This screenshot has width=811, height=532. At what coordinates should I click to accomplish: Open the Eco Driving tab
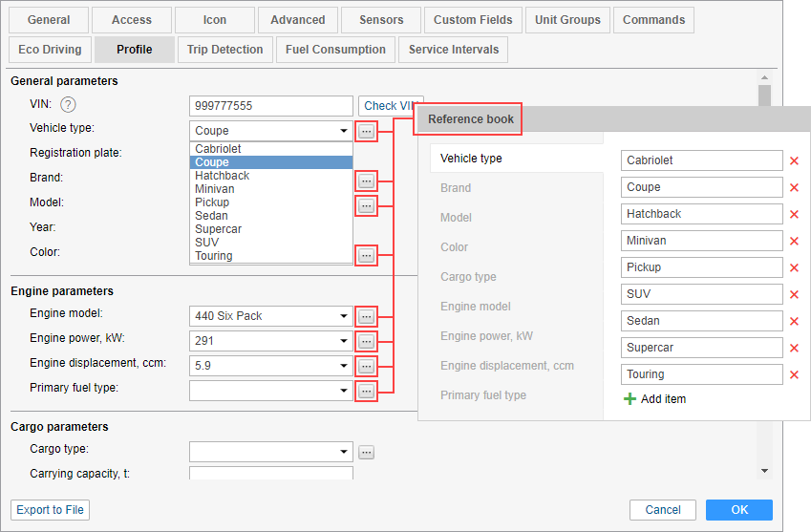(x=51, y=50)
